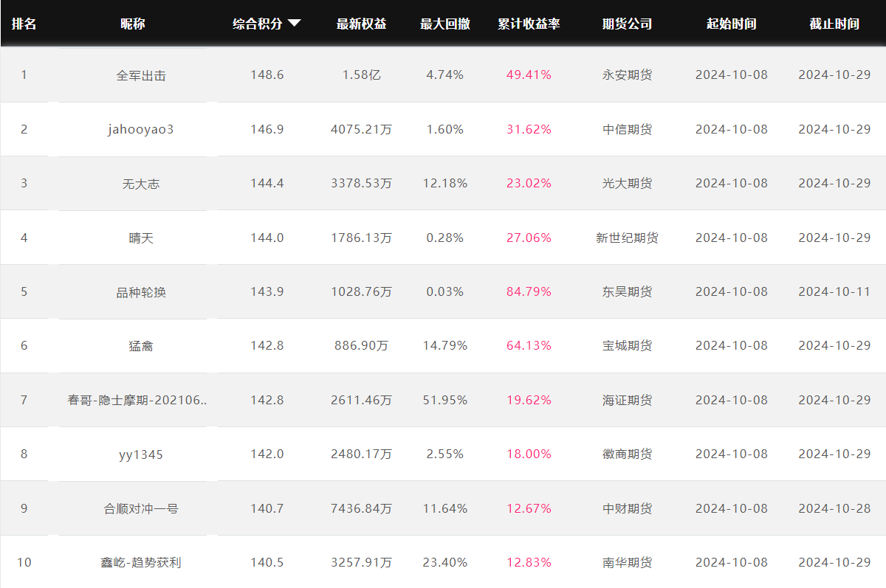
Task: Open the 晴天 trader profile
Action: pos(141,238)
